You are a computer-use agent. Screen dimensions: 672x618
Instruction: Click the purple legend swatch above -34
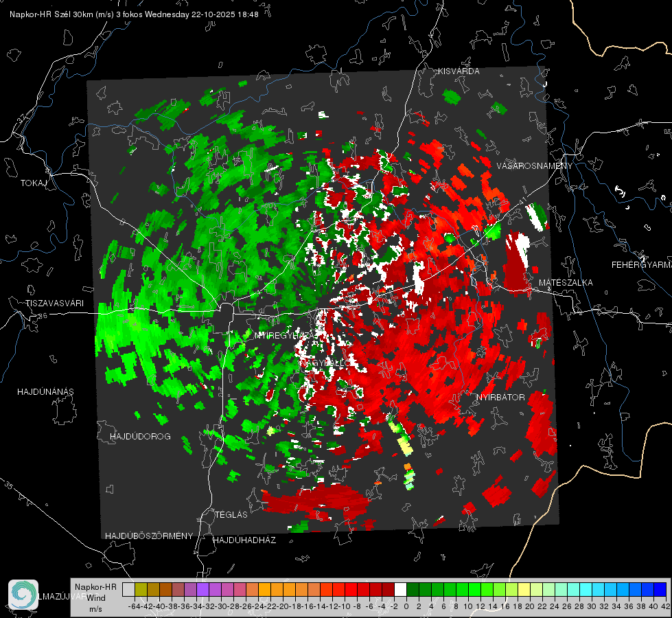[202, 589]
